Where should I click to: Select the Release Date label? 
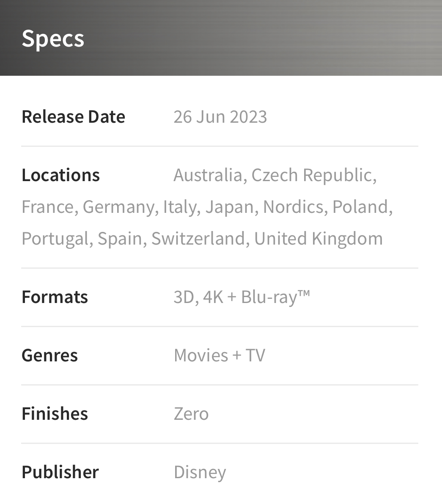click(x=73, y=117)
